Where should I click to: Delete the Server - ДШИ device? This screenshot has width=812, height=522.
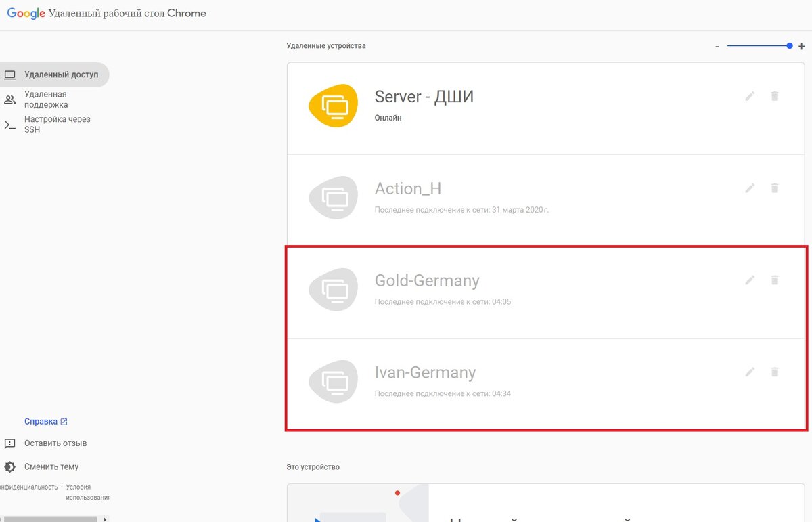[x=775, y=96]
